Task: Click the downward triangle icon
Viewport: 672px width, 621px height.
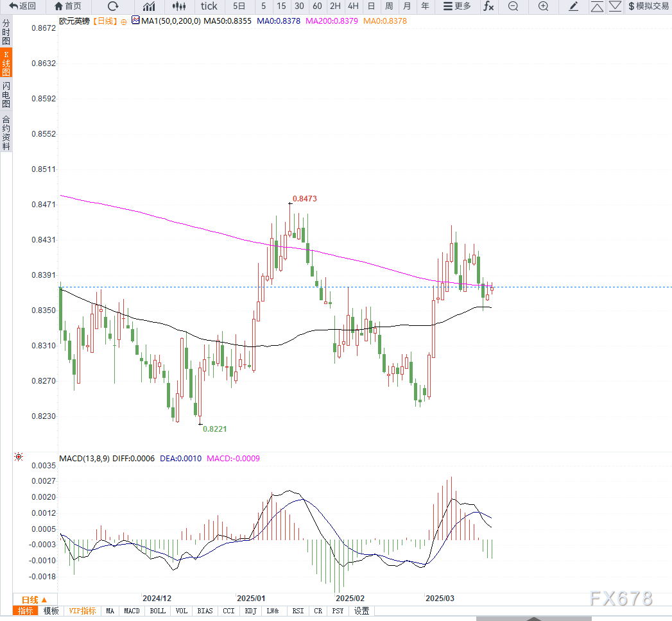Action: (615, 6)
